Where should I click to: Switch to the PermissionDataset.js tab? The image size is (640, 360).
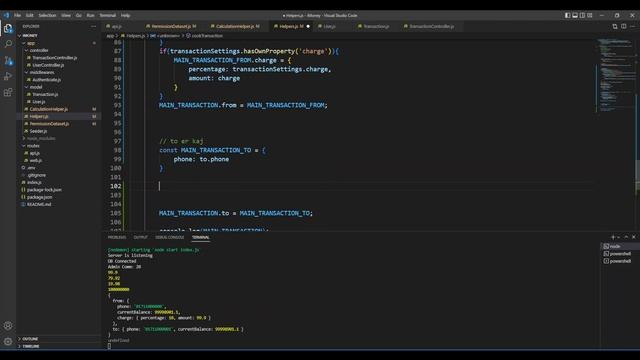pyautogui.click(x=171, y=26)
